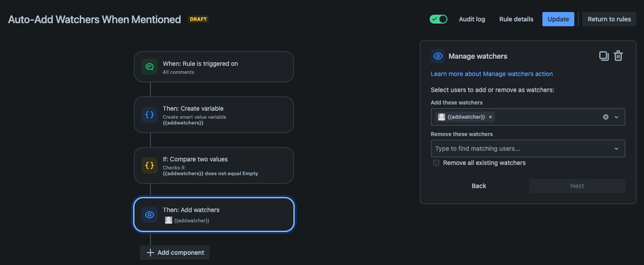
Task: Open the Audit log
Action: pos(472,19)
